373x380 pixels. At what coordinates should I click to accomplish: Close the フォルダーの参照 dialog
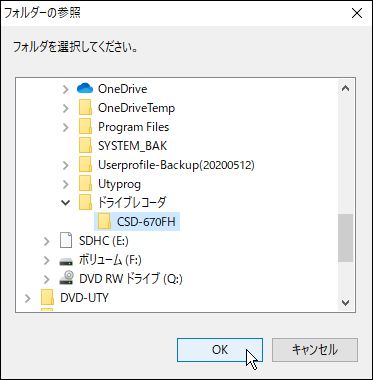(x=357, y=13)
